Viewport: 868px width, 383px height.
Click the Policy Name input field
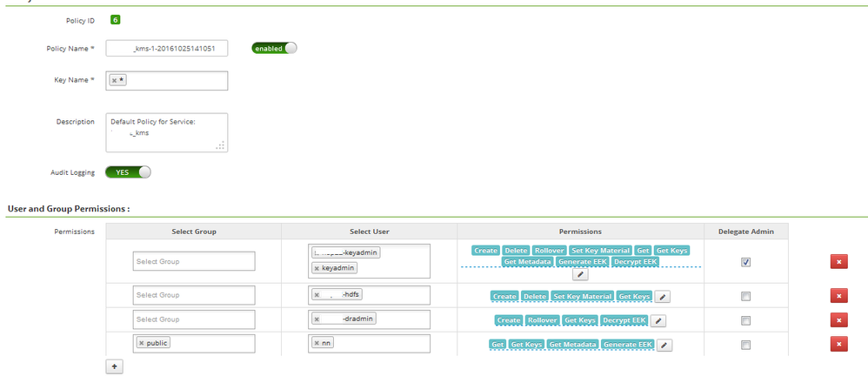tap(167, 48)
